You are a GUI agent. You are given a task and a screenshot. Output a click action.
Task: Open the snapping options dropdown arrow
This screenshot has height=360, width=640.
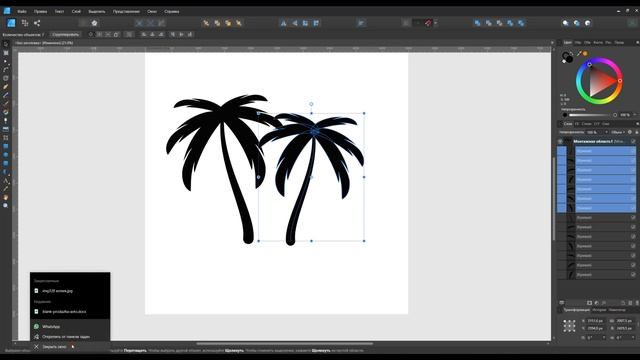[x=436, y=23]
